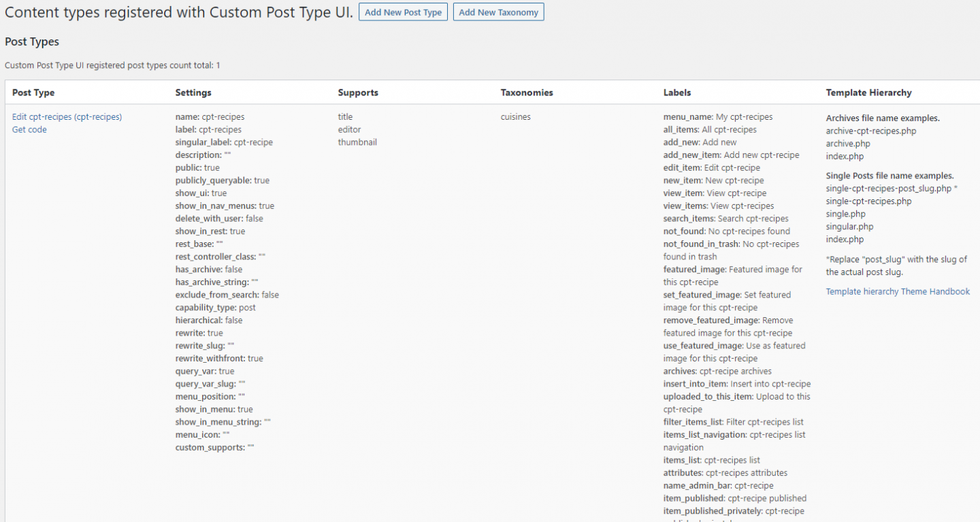Click the 'show_ui: true' setting

[x=201, y=194]
